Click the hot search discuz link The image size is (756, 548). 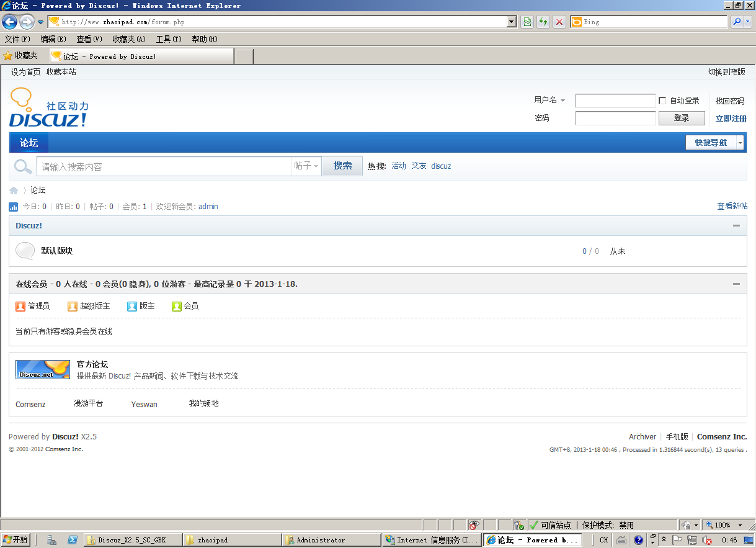[x=441, y=166]
